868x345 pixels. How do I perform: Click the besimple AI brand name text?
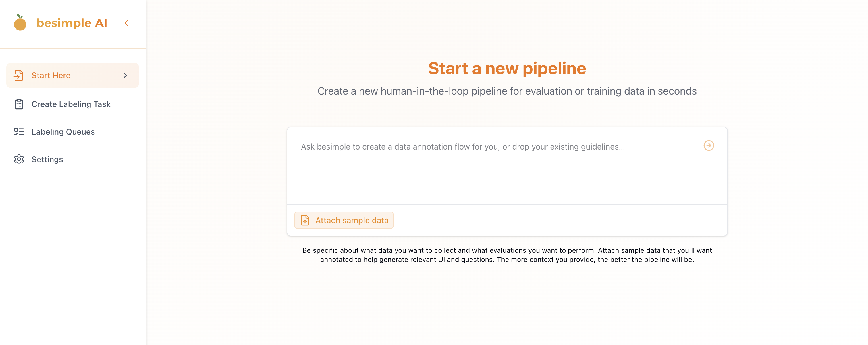72,23
